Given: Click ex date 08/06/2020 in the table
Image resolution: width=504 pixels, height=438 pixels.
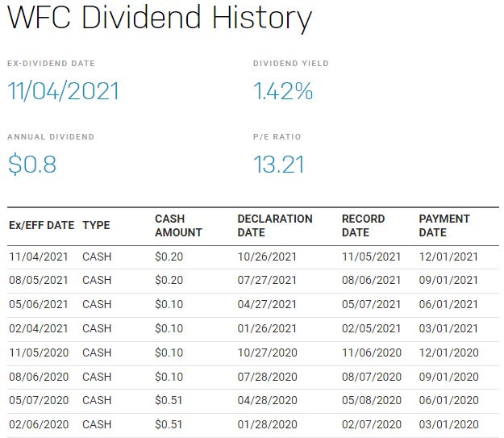Looking at the screenshot, I should pos(39,377).
